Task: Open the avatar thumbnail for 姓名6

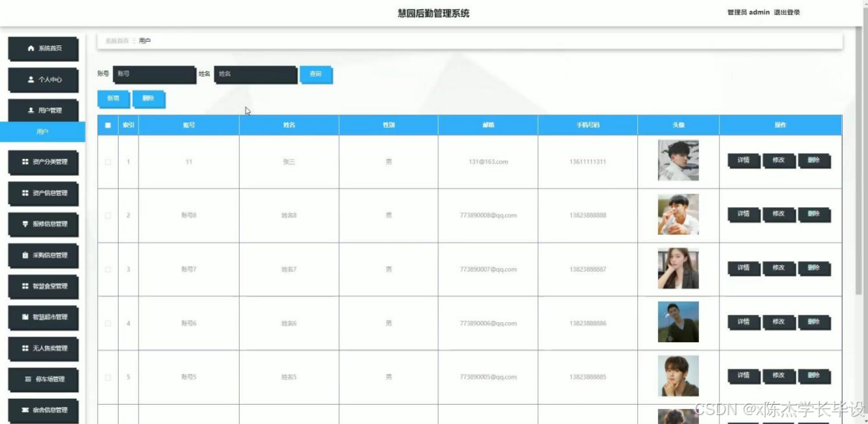Action: click(678, 322)
